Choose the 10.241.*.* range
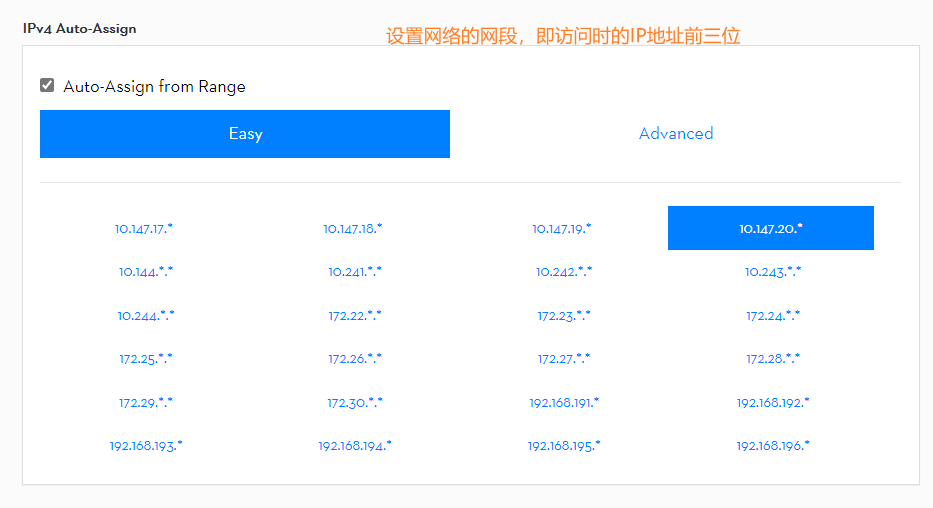Viewport: 933px width, 508px height. click(x=355, y=272)
